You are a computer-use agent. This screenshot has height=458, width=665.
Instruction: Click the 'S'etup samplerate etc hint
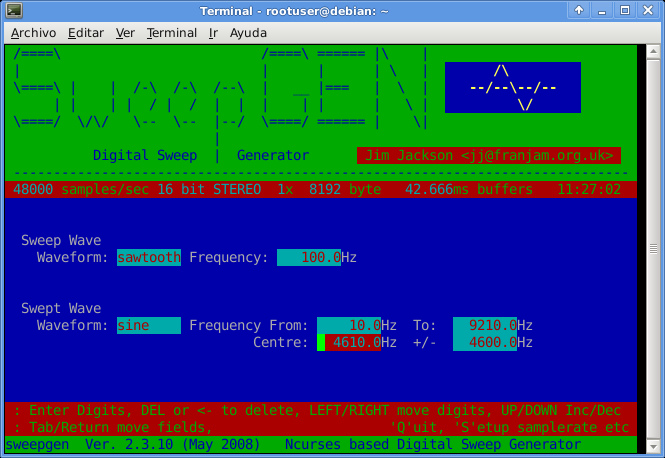pos(541,427)
